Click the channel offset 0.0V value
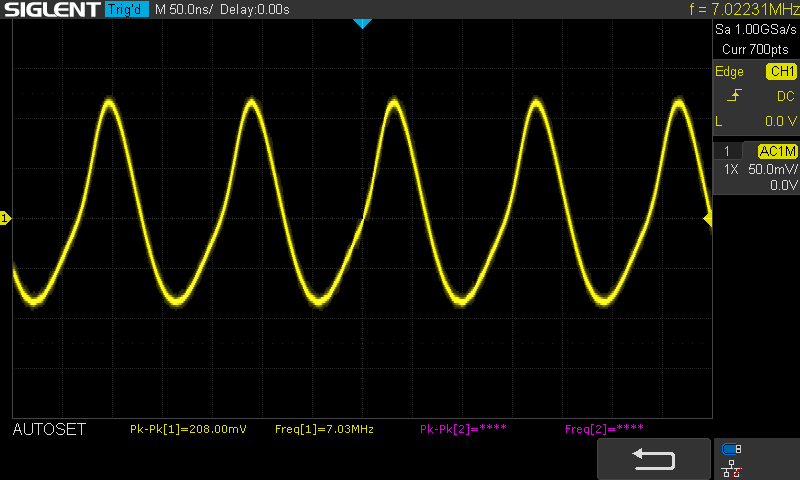 coord(783,185)
